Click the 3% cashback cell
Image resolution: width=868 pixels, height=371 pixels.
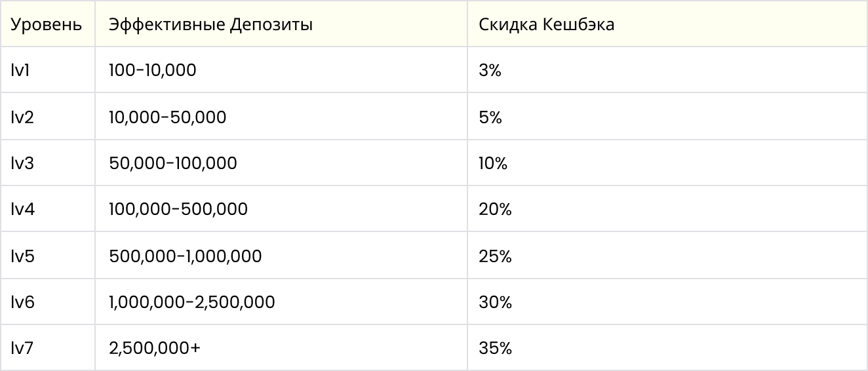[667, 70]
